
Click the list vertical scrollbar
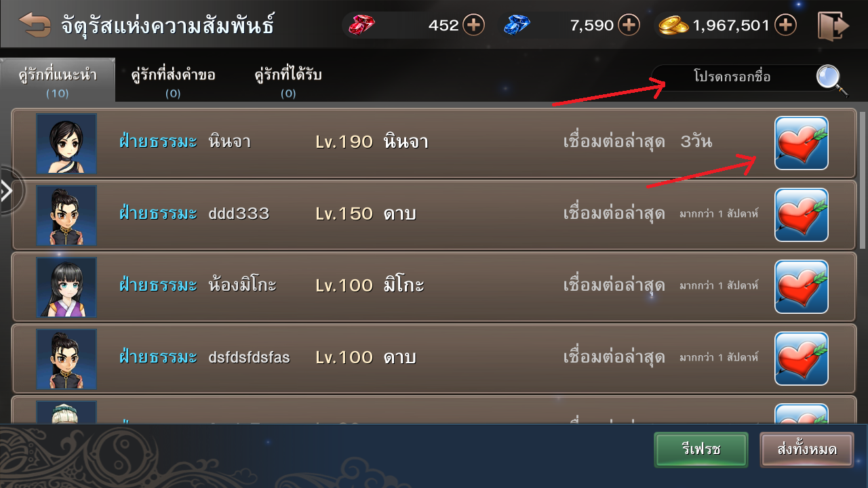(863, 180)
